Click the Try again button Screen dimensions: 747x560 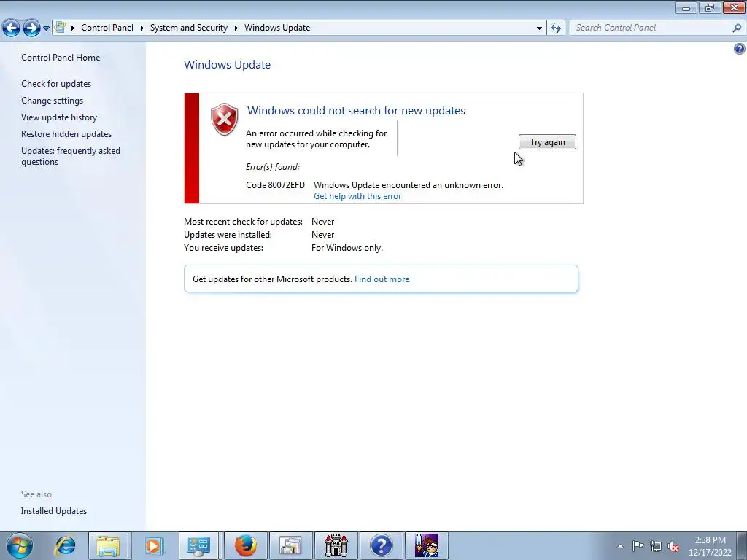coord(547,142)
